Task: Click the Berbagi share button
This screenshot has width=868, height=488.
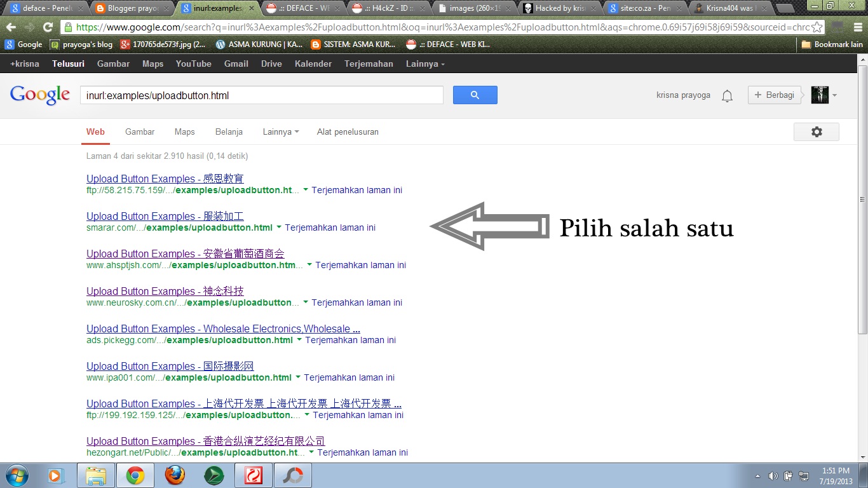Action: coord(775,95)
